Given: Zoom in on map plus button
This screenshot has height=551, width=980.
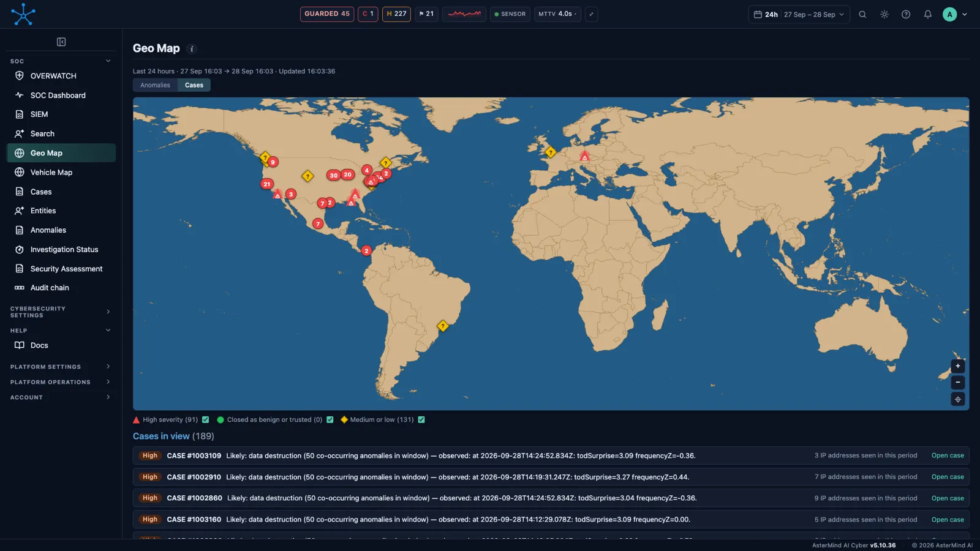Looking at the screenshot, I should (x=958, y=366).
